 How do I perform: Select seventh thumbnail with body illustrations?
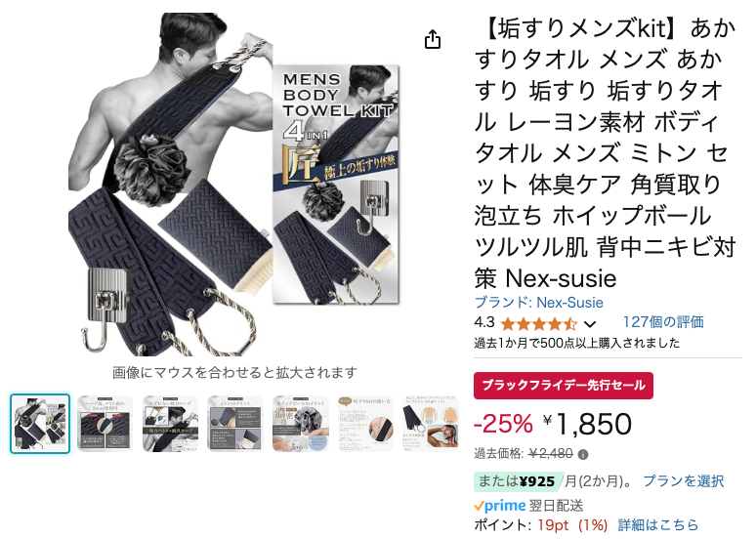[431, 424]
